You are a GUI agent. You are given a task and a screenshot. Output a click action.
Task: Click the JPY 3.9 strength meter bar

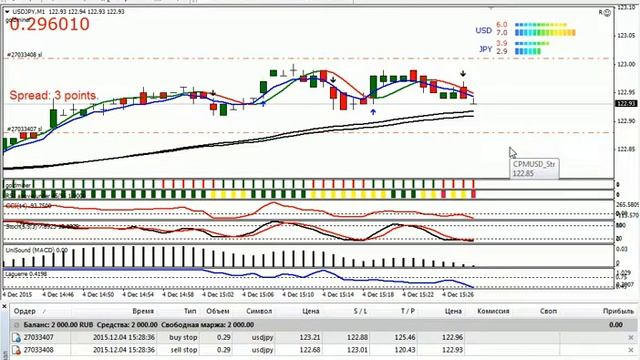[532, 43]
